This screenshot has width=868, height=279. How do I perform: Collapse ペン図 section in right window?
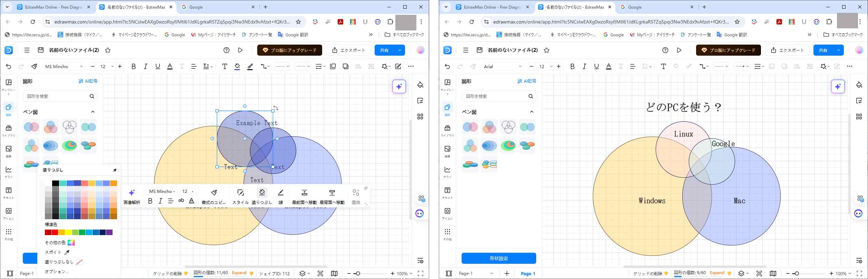click(x=531, y=112)
